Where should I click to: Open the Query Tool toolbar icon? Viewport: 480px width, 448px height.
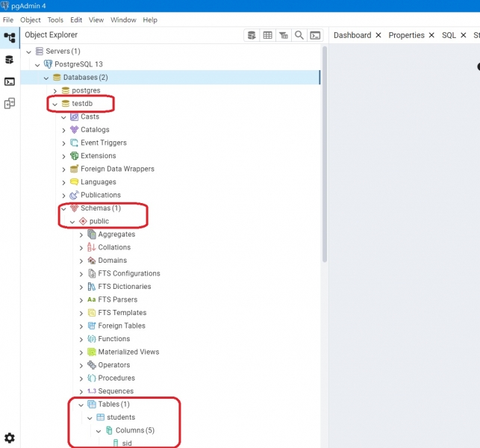click(252, 35)
